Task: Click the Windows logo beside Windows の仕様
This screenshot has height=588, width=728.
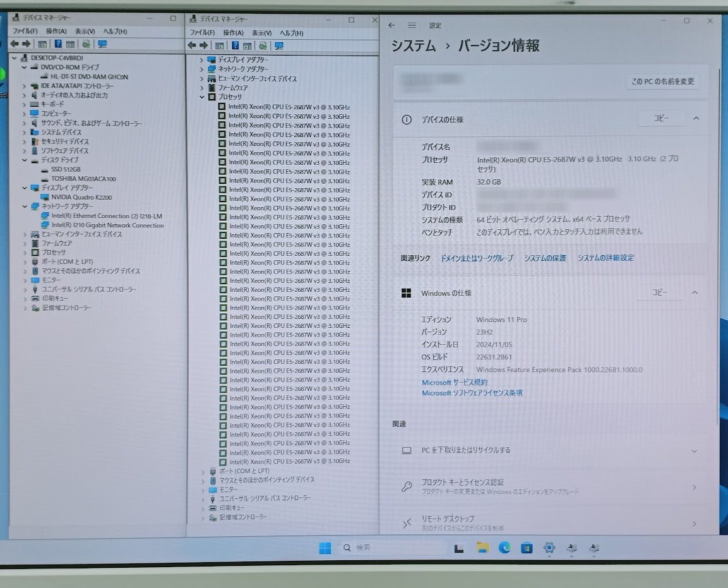Action: pos(406,293)
